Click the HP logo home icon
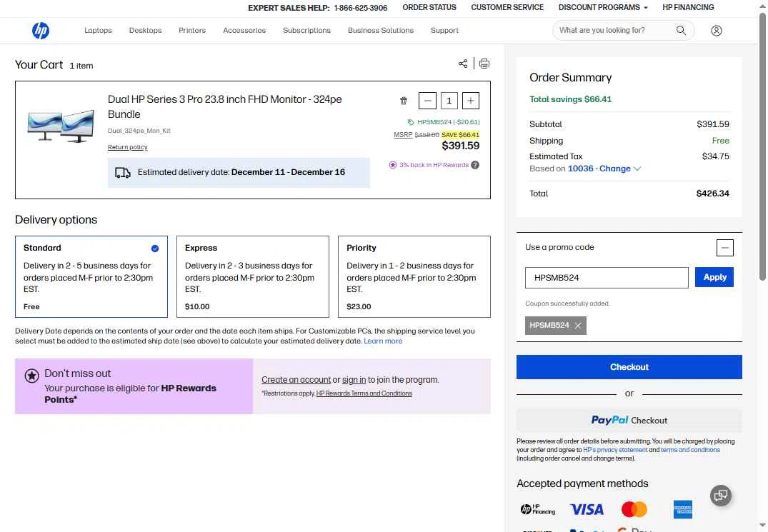Viewport: 768px width, 532px height. [41, 30]
